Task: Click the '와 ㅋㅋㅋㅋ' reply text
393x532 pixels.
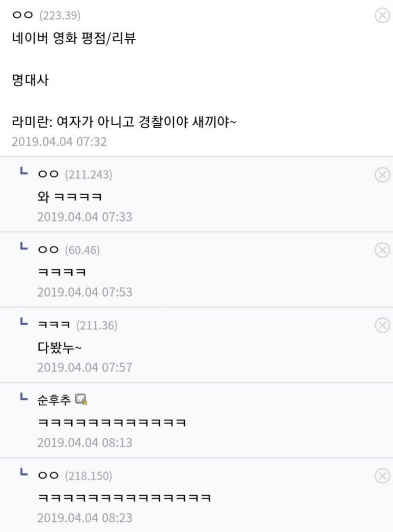Action: tap(69, 197)
